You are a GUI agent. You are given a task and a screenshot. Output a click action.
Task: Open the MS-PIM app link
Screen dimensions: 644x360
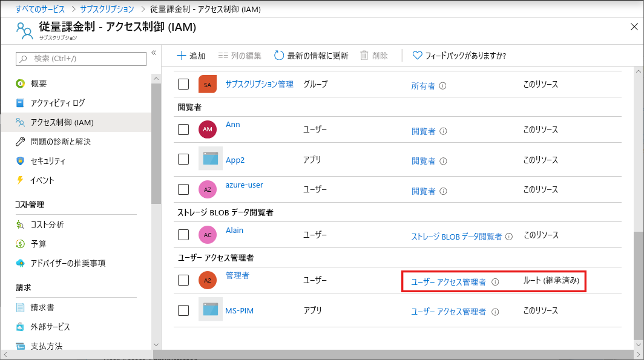(240, 311)
